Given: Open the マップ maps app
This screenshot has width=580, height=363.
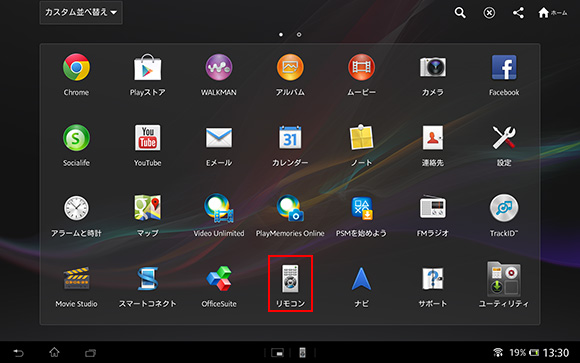Looking at the screenshot, I should (148, 216).
